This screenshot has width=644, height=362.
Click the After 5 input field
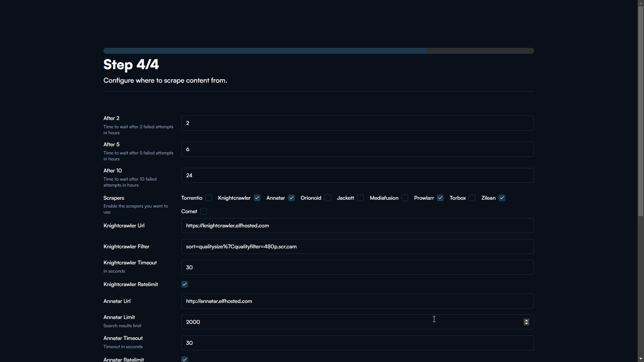357,149
